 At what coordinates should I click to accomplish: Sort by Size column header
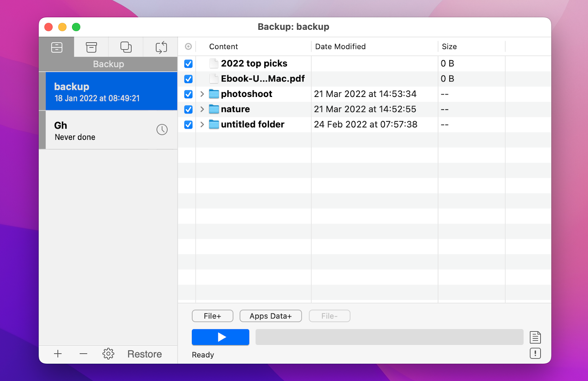(x=449, y=47)
